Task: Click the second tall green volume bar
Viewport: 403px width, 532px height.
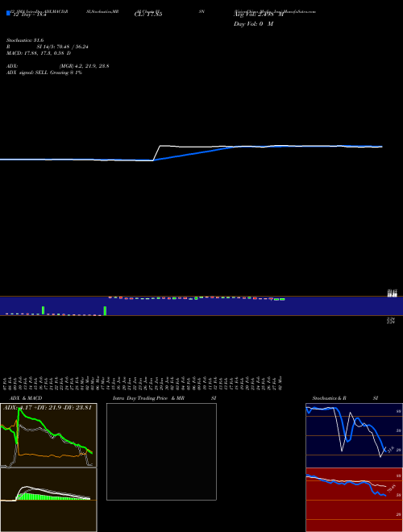Action: click(105, 311)
